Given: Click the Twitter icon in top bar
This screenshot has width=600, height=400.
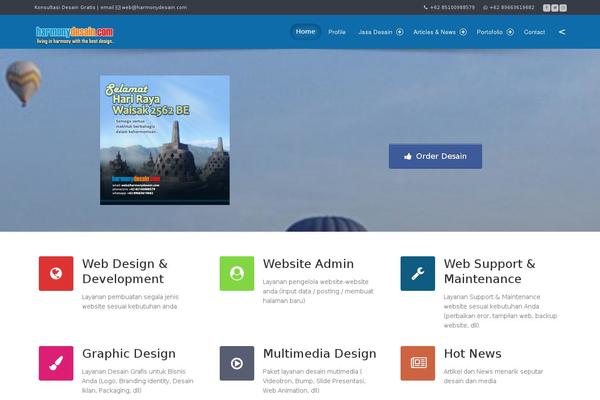Looking at the screenshot, I should click(555, 8).
